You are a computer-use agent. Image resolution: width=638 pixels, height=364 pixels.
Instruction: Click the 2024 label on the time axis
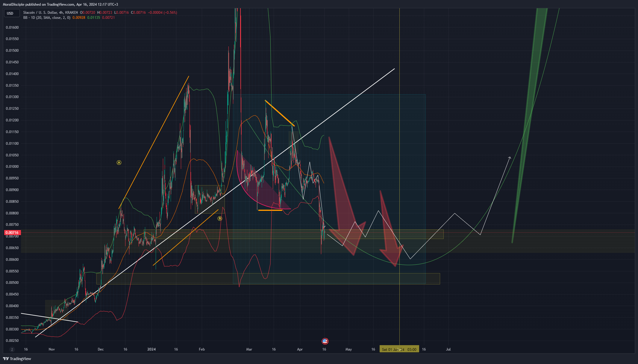coord(151,349)
